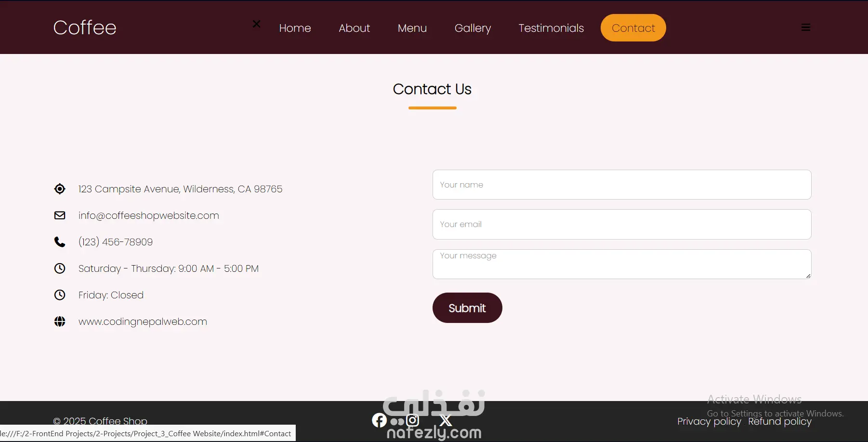Click the phone icon beside the number

click(60, 242)
